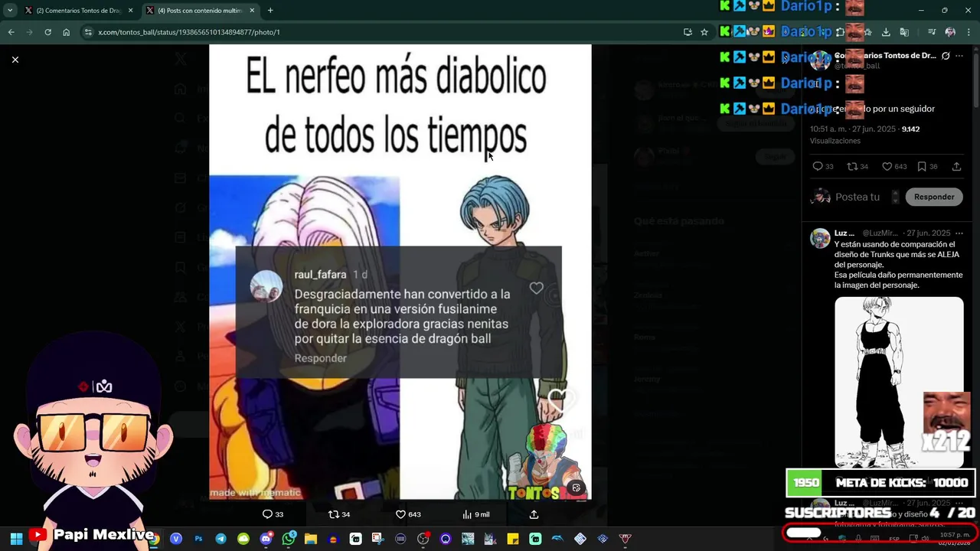Open the green cloud app in taskbar
Image resolution: width=980 pixels, height=551 pixels.
243,539
